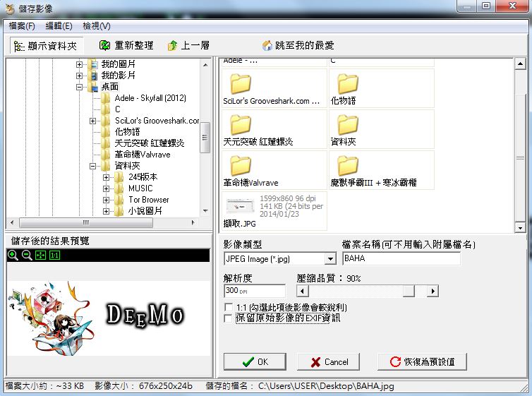Select 我的影片 in folder tree
This screenshot has height=396, width=532.
[118, 75]
